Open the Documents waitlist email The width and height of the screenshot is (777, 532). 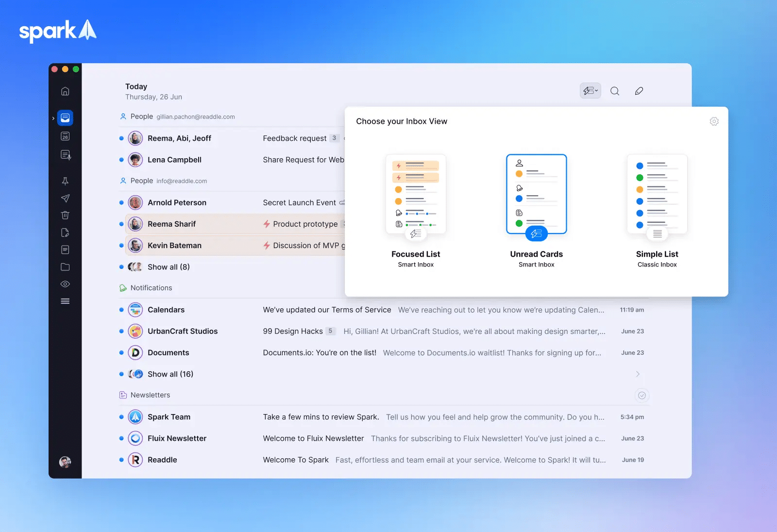pos(384,352)
